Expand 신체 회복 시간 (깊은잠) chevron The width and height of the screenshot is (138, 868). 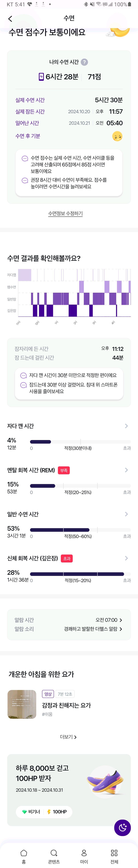[x=126, y=558]
